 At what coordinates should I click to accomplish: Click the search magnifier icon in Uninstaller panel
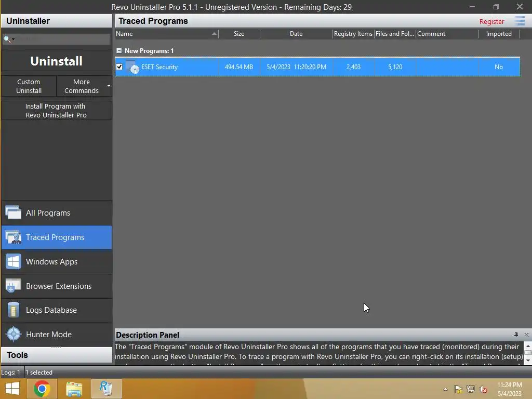6,39
